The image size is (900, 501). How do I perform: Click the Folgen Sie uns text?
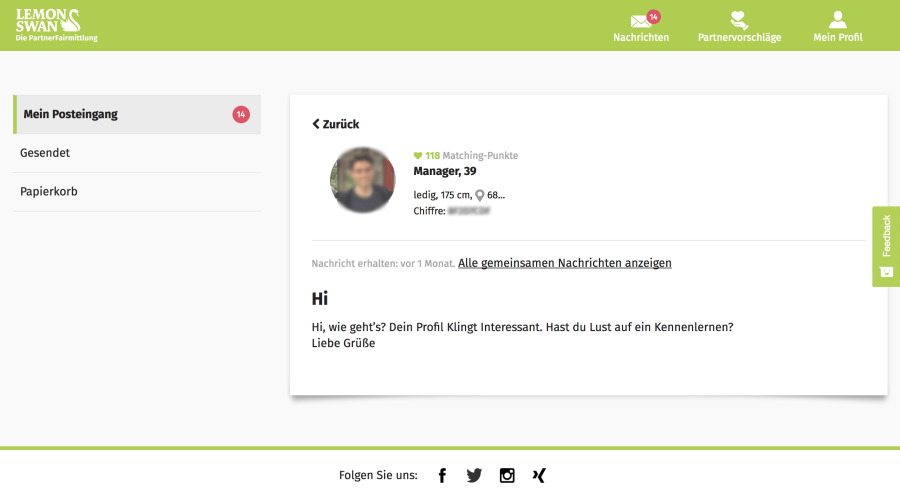pos(378,475)
